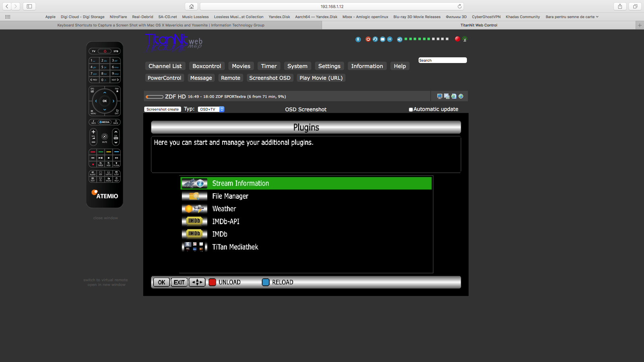
Task: Click the restart circular arrow icon
Action: (375, 39)
